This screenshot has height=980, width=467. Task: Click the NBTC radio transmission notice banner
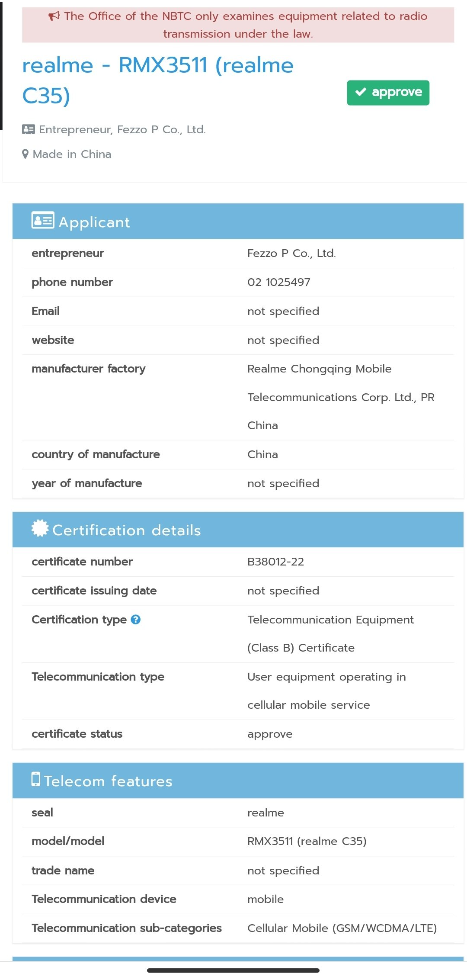click(x=238, y=25)
